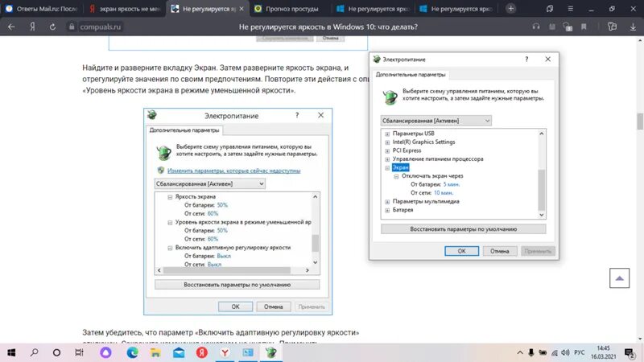The image size is (644, 362).
Task: Expand 'PCI Express' tree node
Action: (387, 150)
